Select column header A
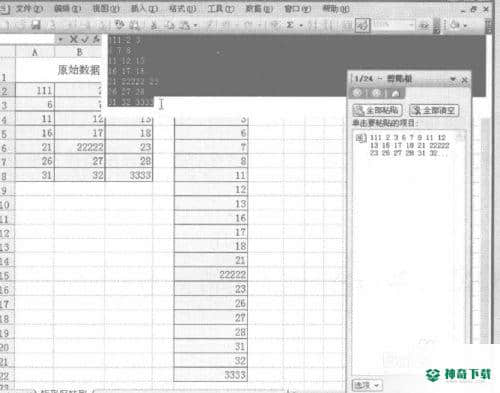500x393 pixels. (x=35, y=52)
